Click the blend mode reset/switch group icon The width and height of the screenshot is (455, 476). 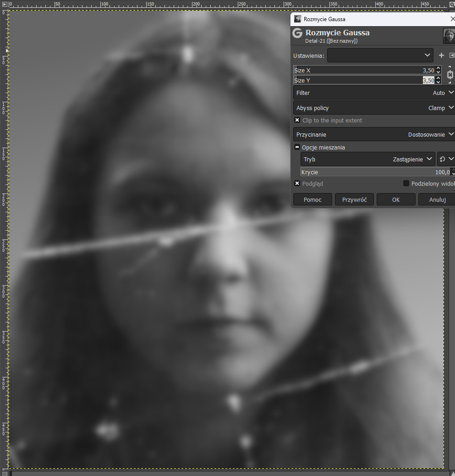(x=445, y=159)
